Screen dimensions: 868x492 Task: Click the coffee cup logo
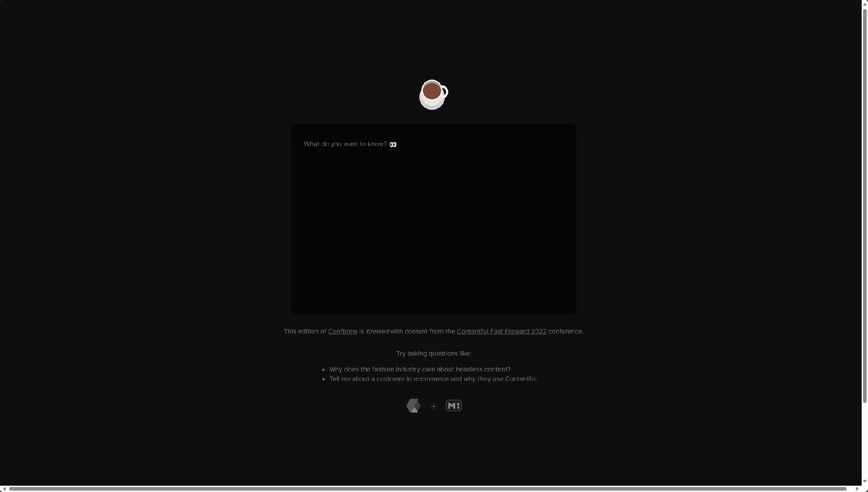point(433,94)
